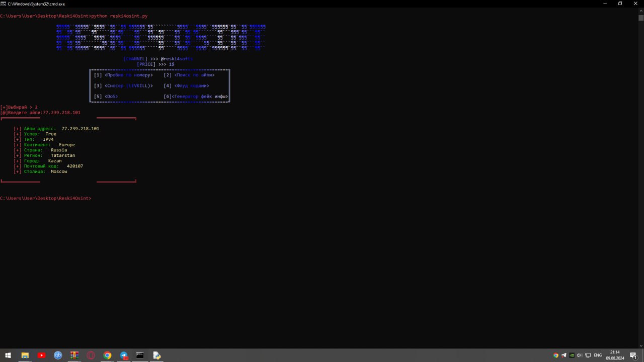
Task: Click the vertical scrollbar thumb of console
Action: [x=641, y=18]
